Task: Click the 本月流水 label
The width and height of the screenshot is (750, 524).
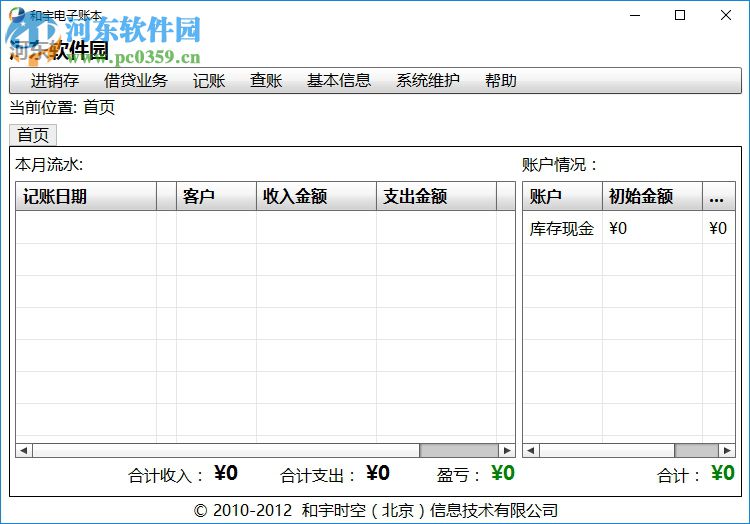Action: point(49,164)
